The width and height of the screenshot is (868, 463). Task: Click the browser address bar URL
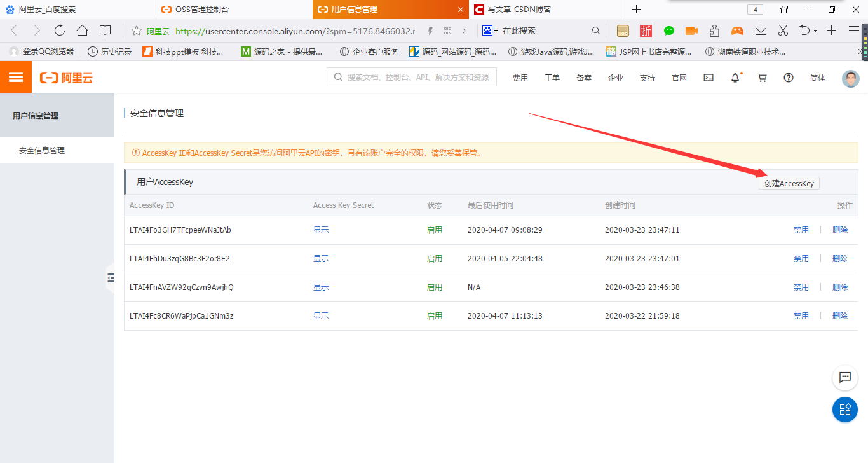295,31
